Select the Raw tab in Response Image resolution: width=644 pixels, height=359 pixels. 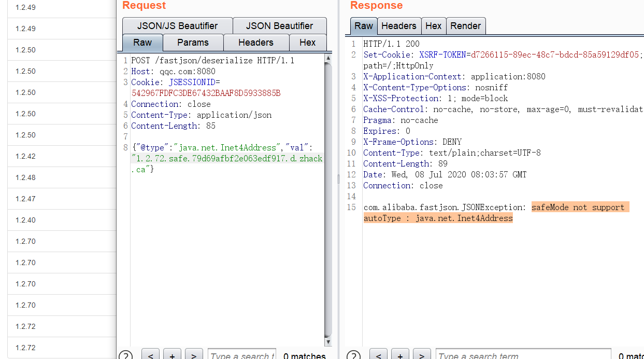(364, 26)
